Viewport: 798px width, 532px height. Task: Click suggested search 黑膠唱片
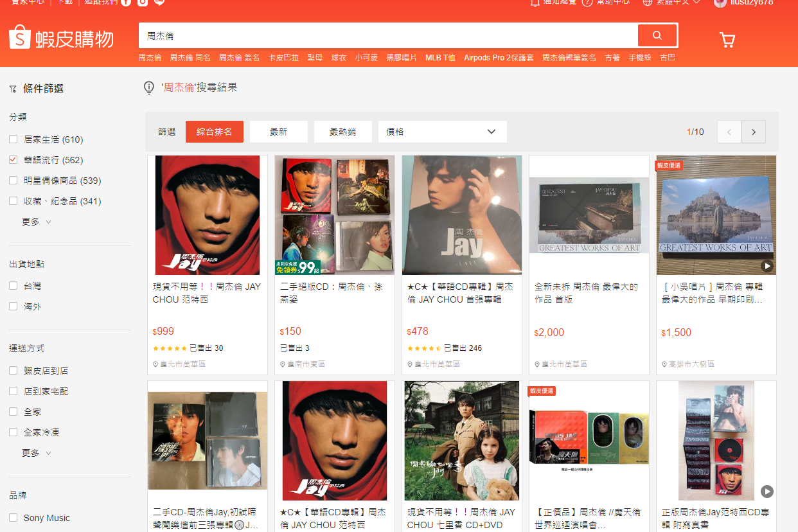(402, 58)
